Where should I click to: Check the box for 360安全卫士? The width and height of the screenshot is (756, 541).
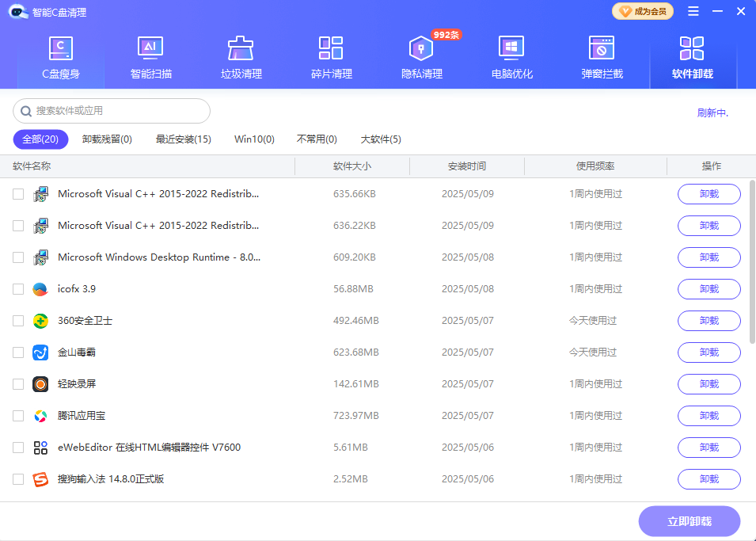pyautogui.click(x=18, y=321)
